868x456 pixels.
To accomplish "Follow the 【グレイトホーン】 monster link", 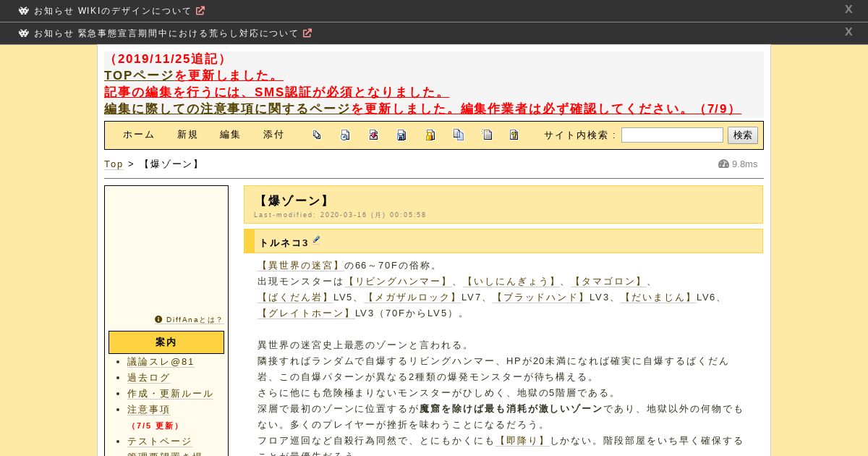I will pyautogui.click(x=306, y=313).
